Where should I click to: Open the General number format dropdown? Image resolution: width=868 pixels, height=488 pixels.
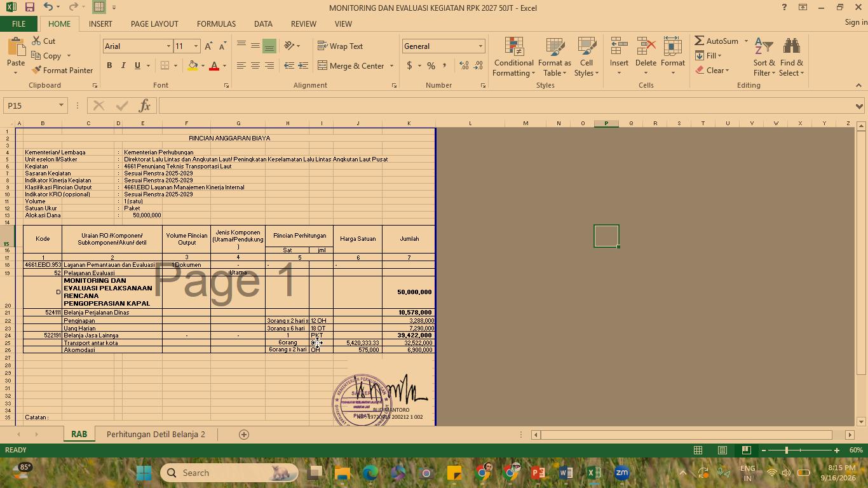[x=480, y=46]
